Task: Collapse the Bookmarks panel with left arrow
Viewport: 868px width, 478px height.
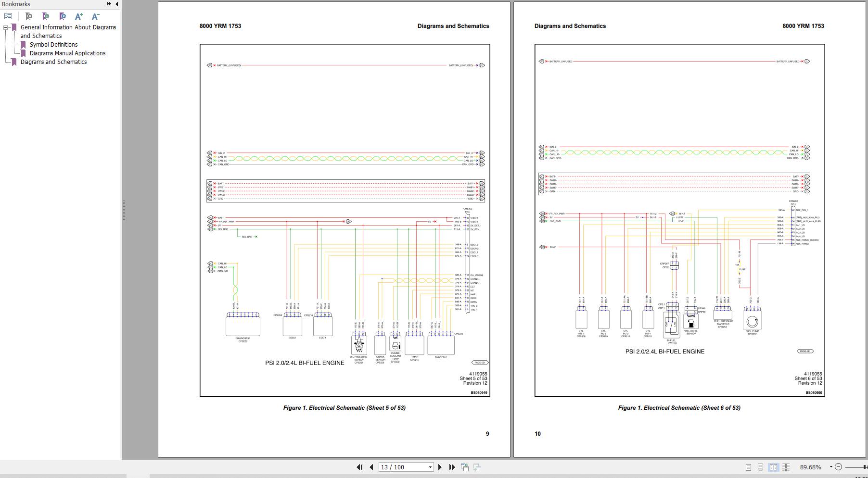Action: coord(116,4)
